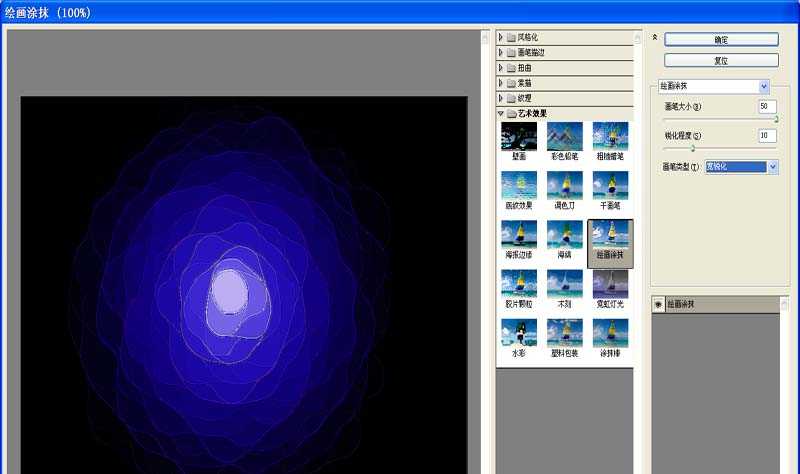Click the 锐化程度 slider track

coord(720,148)
